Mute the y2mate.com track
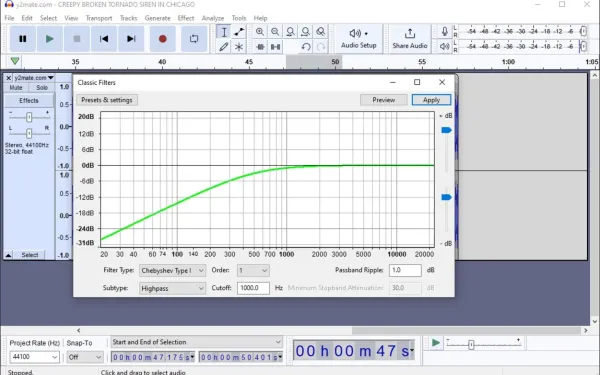 [16, 88]
